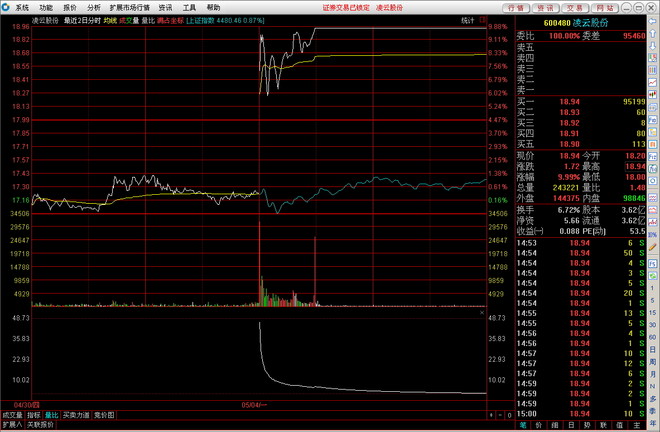The height and width of the screenshot is (432, 660).
Task: Select the 细 tab under the tick list
Action: [x=555, y=425]
